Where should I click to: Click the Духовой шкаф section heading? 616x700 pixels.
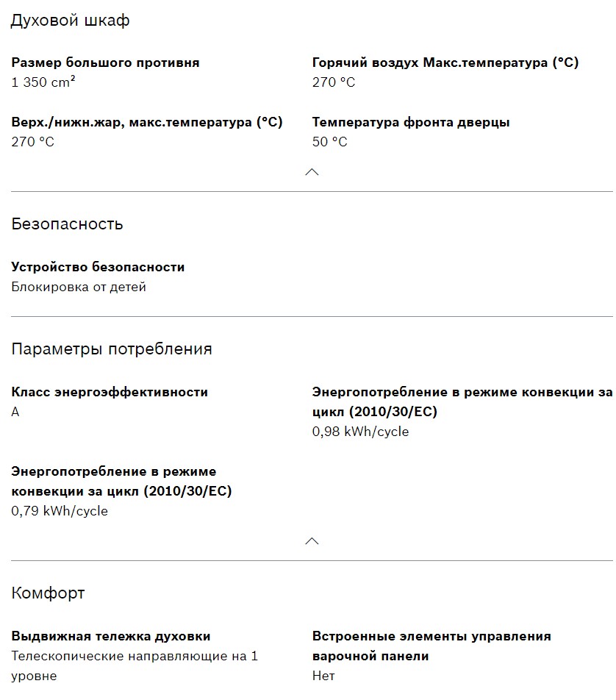(71, 21)
